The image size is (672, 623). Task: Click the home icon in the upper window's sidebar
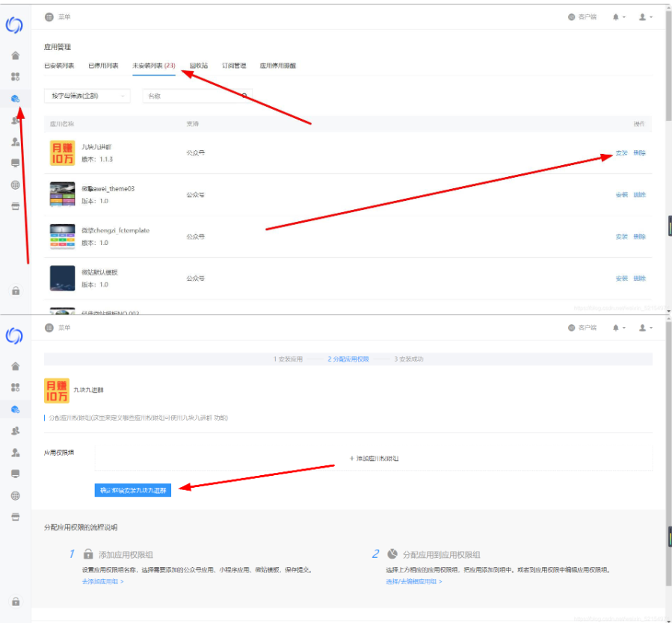coord(16,55)
